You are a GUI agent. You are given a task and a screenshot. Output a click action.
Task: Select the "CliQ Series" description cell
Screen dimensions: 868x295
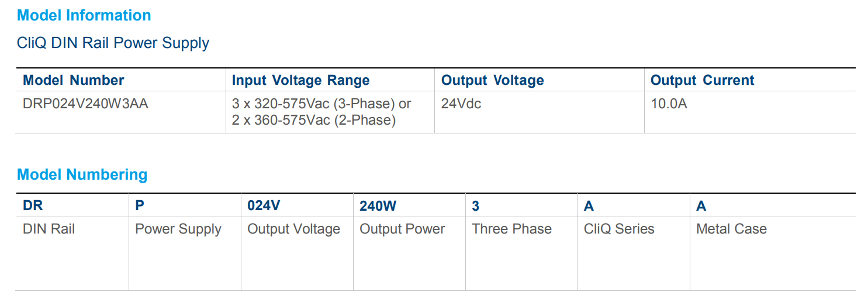pyautogui.click(x=619, y=229)
